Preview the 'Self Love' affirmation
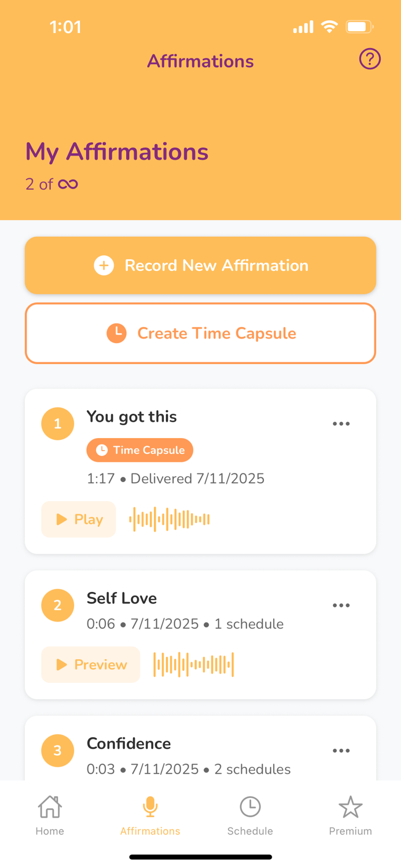Image resolution: width=401 pixels, height=868 pixels. point(90,664)
